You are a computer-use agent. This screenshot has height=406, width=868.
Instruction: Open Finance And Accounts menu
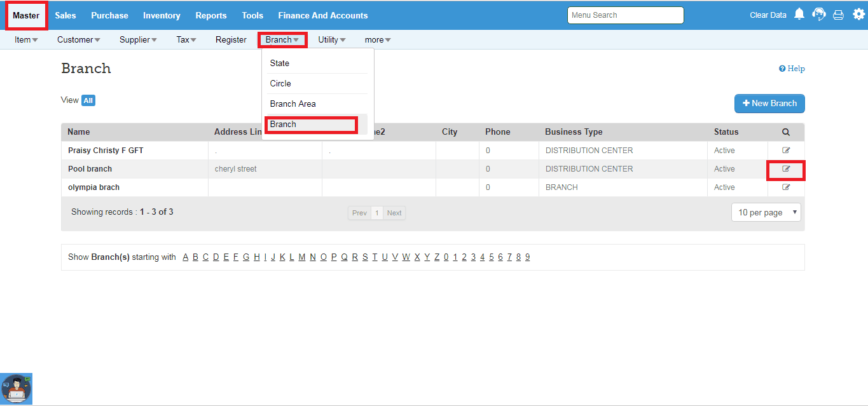click(323, 15)
